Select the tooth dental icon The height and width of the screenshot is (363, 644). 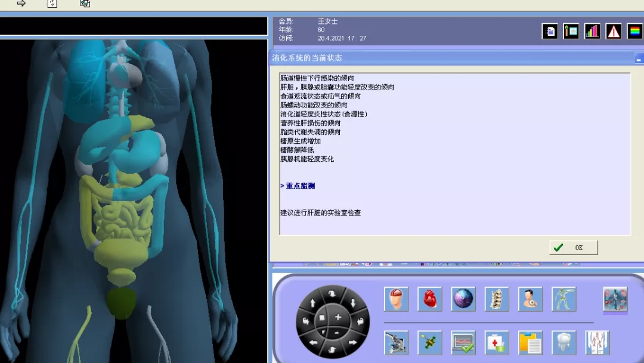(x=564, y=342)
